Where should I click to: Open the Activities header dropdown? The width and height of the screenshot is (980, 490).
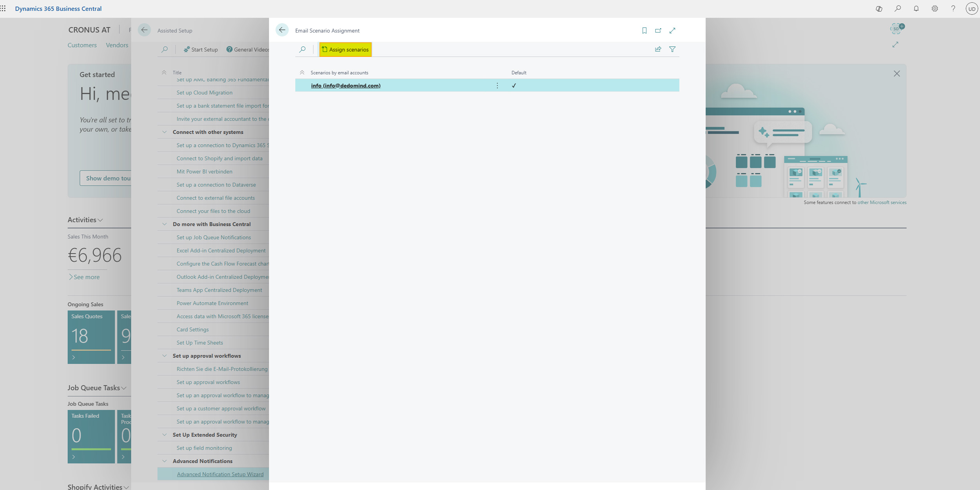pyautogui.click(x=100, y=220)
